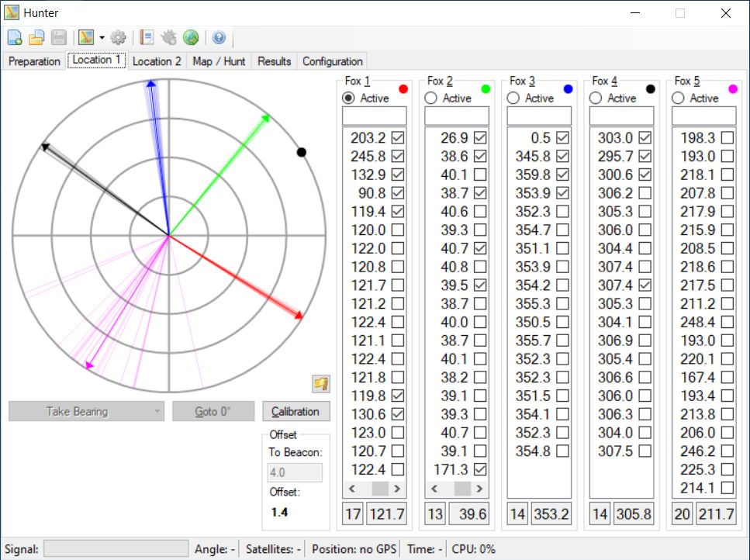The width and height of the screenshot is (750, 560).
Task: Click the map icon in the toolbar
Action: click(86, 37)
